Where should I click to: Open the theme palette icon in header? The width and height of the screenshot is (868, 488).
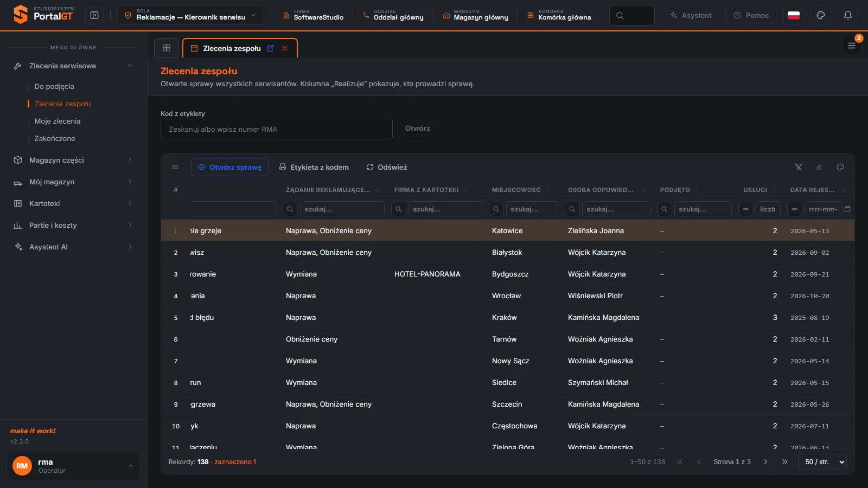pos(821,15)
